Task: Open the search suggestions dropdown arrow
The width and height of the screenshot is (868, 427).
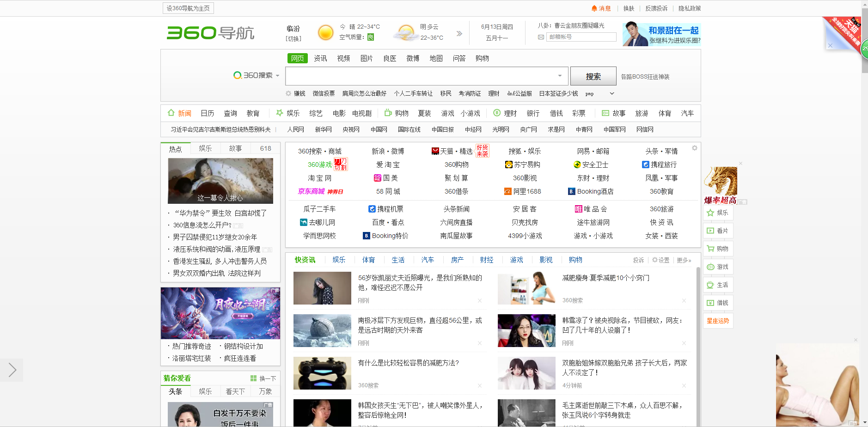Action: [x=559, y=76]
